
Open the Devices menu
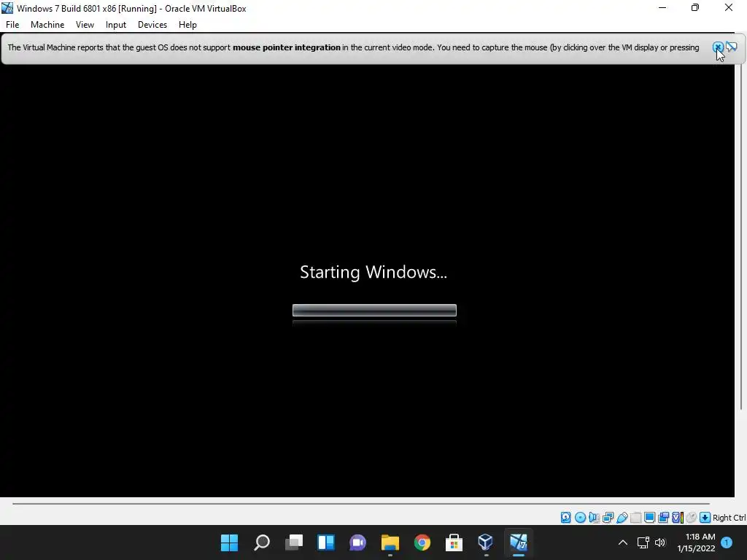pos(152,25)
